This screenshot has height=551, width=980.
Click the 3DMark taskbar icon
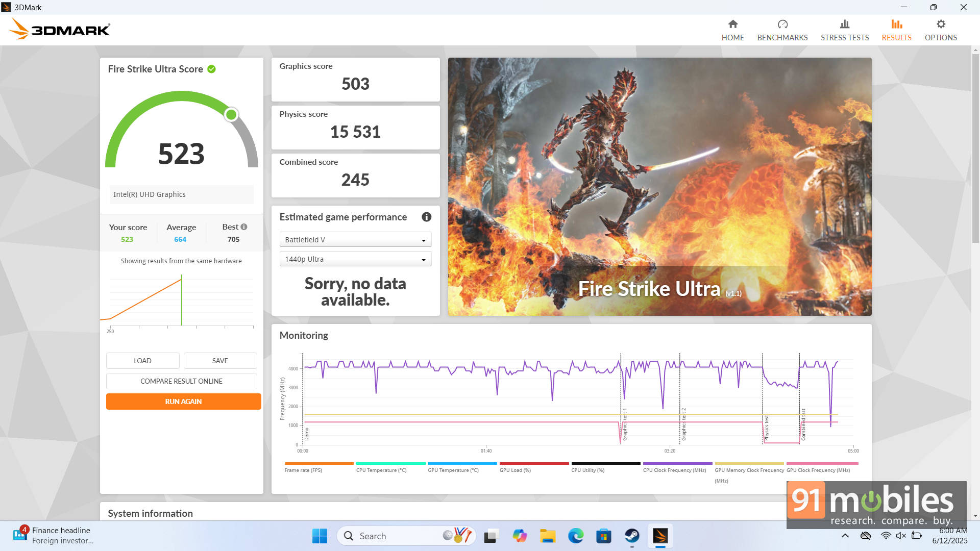pyautogui.click(x=660, y=536)
